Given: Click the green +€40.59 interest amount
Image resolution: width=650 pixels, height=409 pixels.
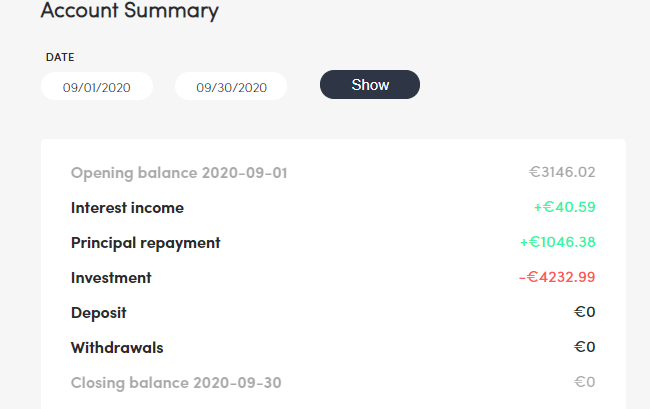Looking at the screenshot, I should click(x=564, y=208).
